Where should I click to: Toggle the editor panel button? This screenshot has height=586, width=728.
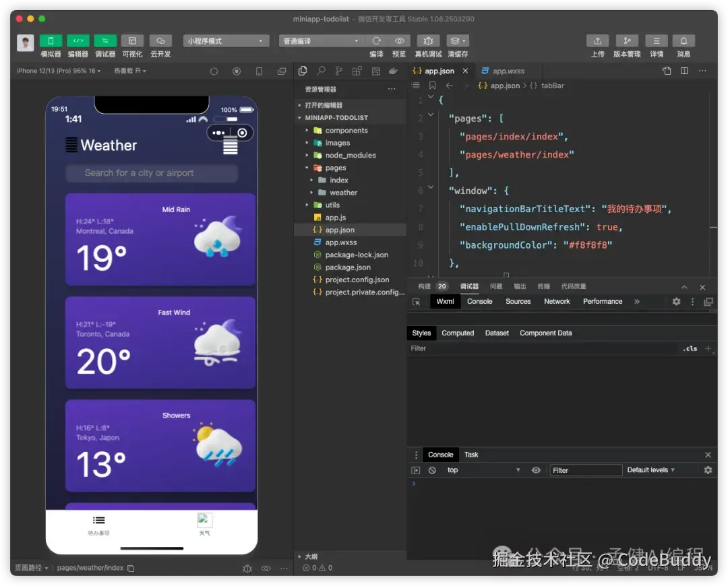tap(78, 41)
